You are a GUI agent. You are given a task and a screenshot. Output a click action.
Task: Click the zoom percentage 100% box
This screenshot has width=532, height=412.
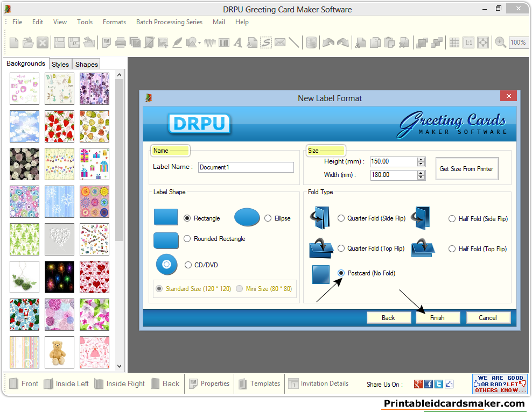coord(518,42)
